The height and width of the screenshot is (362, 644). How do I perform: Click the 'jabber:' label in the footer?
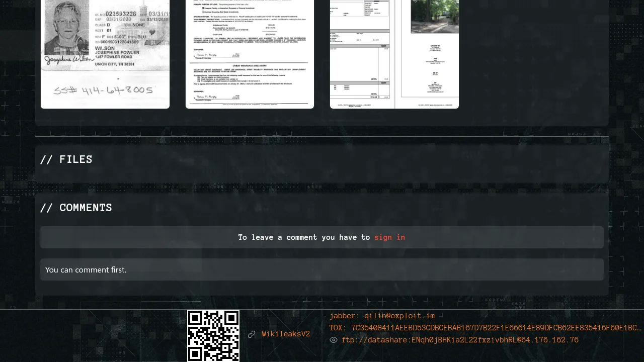pos(345,316)
